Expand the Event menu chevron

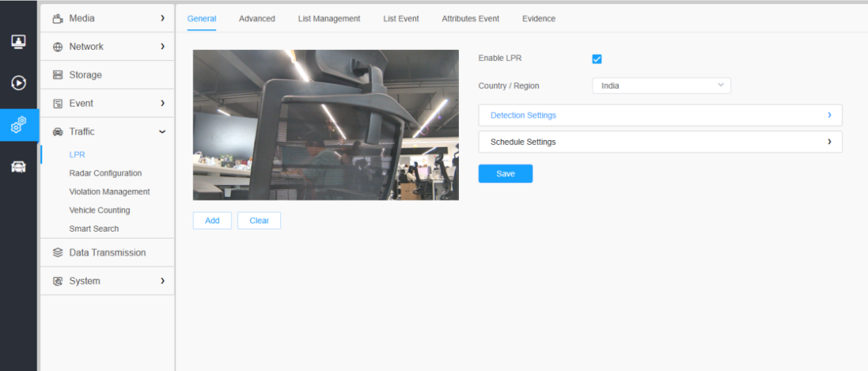tap(162, 103)
